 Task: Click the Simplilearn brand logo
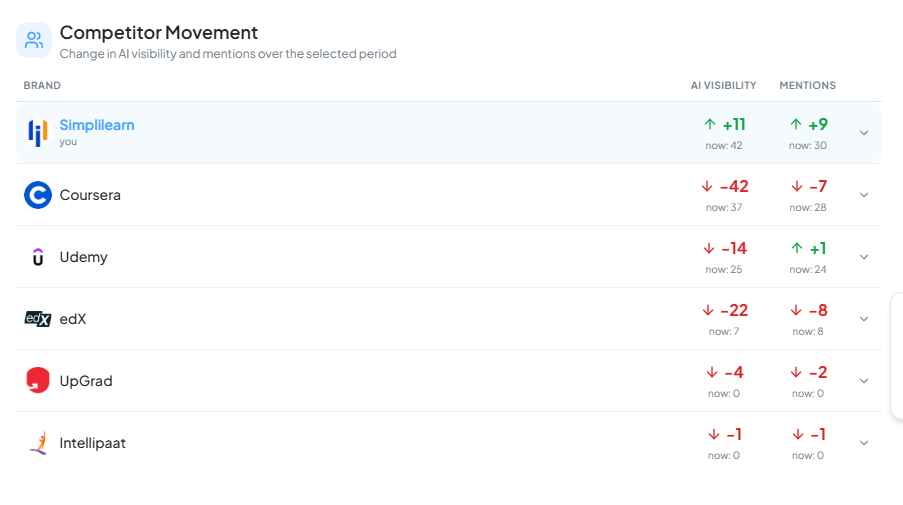click(x=38, y=133)
